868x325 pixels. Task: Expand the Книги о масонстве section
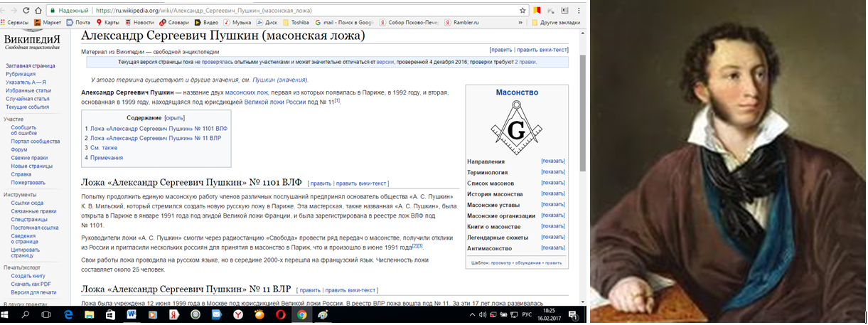[x=552, y=226]
